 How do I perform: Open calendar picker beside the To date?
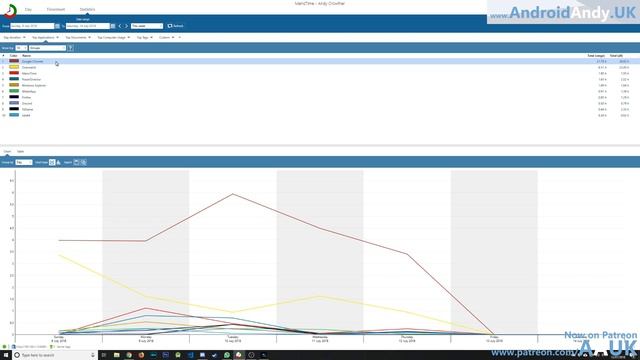tap(113, 26)
